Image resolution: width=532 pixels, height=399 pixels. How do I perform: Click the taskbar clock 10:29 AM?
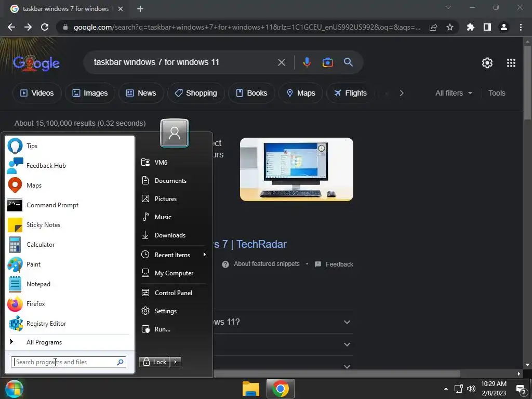point(494,384)
